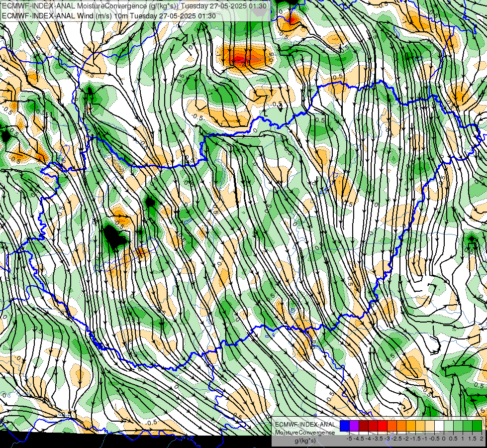Click the '-3.5' legend tick label

(378, 439)
